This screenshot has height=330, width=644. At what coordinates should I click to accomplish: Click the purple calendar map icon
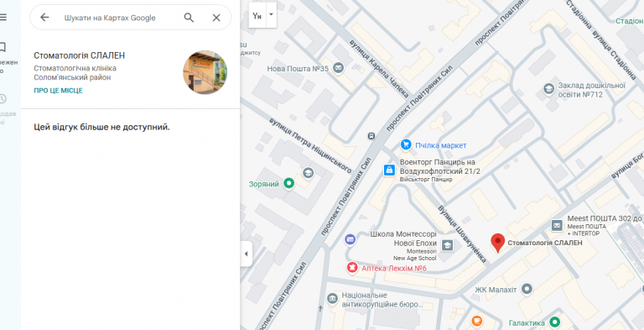point(350,239)
